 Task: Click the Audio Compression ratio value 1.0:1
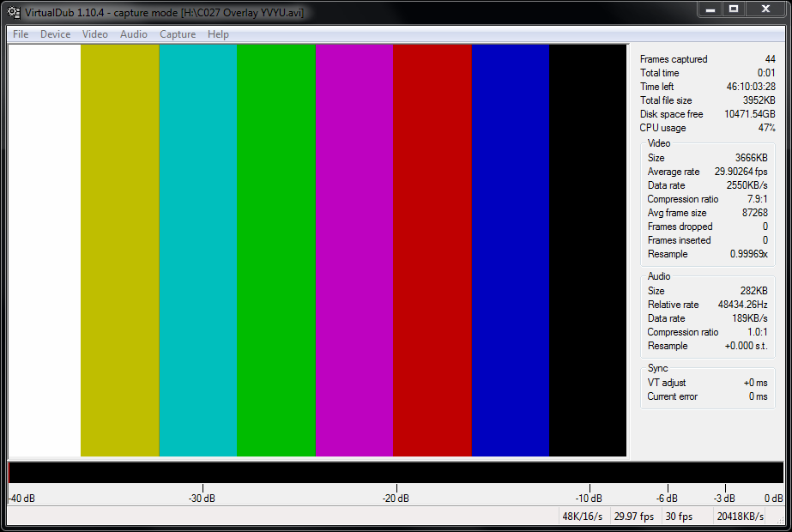(x=757, y=332)
